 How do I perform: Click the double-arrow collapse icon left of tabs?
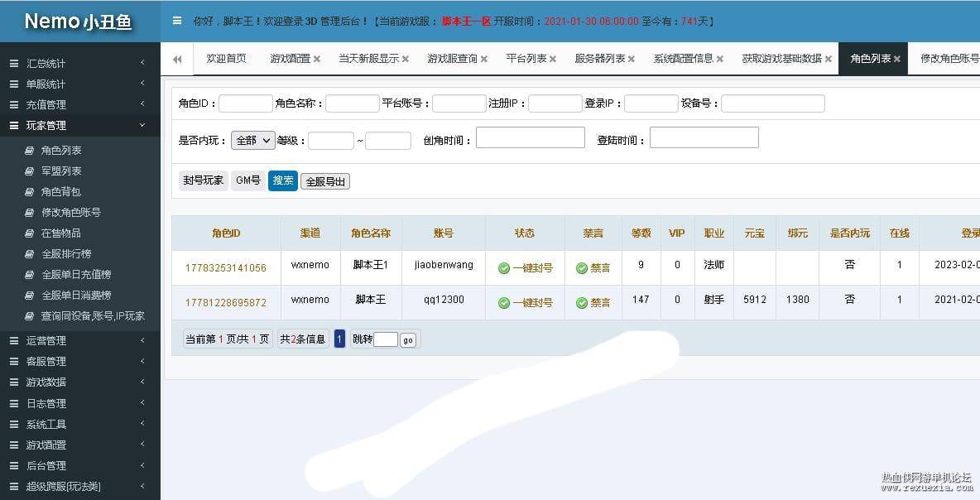(176, 59)
